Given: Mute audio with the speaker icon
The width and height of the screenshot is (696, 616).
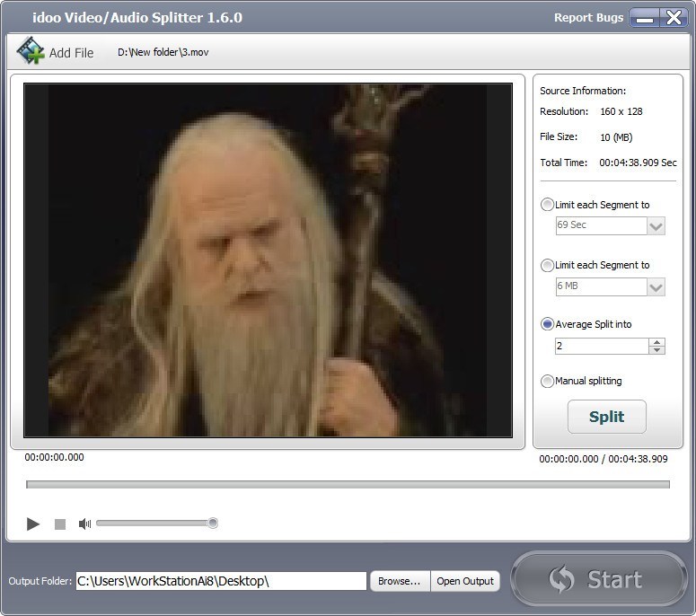Looking at the screenshot, I should (x=84, y=524).
